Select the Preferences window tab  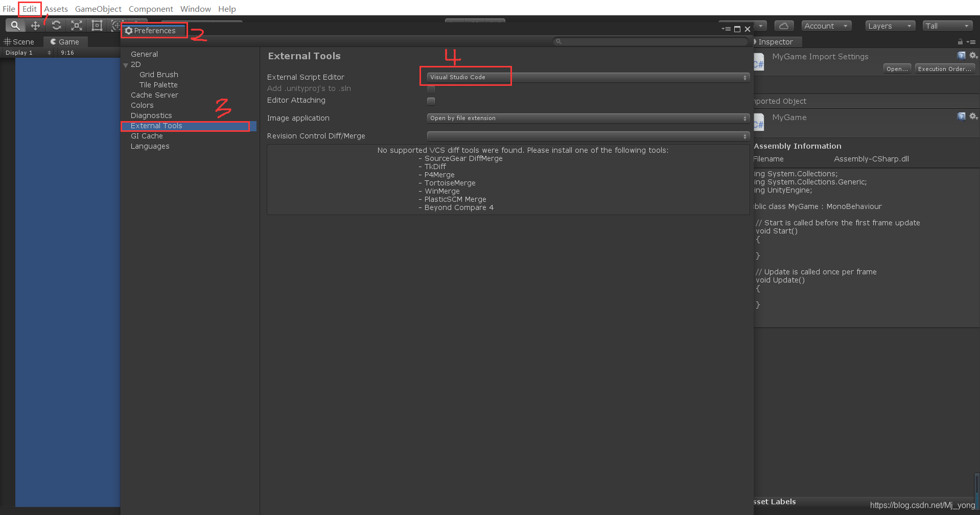[153, 31]
